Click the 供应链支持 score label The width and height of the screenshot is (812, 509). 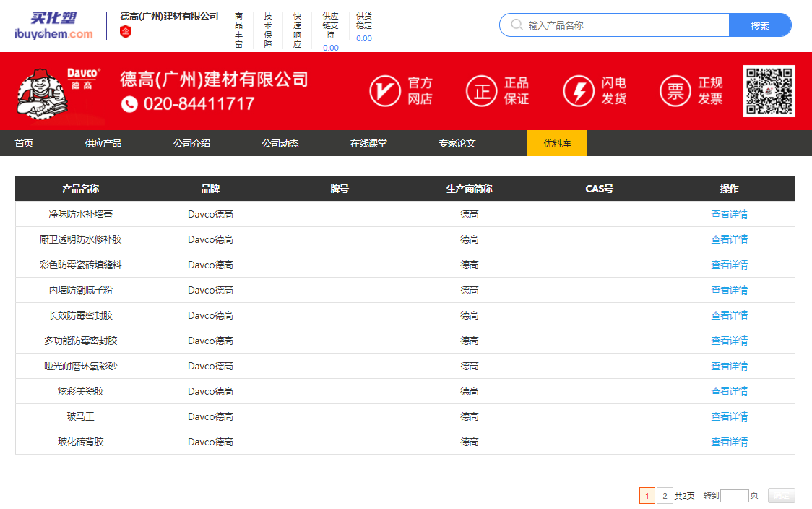330,25
